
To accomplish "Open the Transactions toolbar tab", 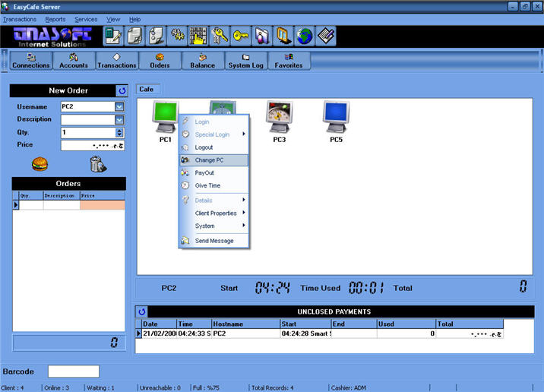I will 117,61.
